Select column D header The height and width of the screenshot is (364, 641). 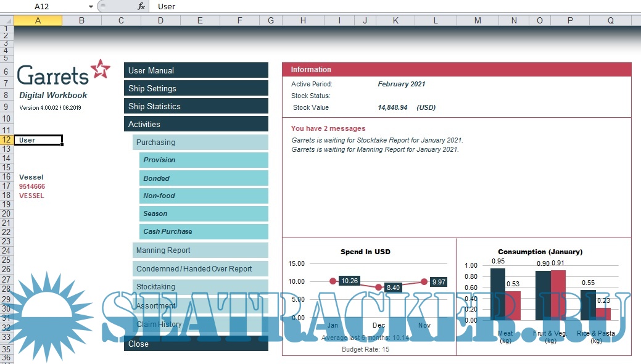160,20
